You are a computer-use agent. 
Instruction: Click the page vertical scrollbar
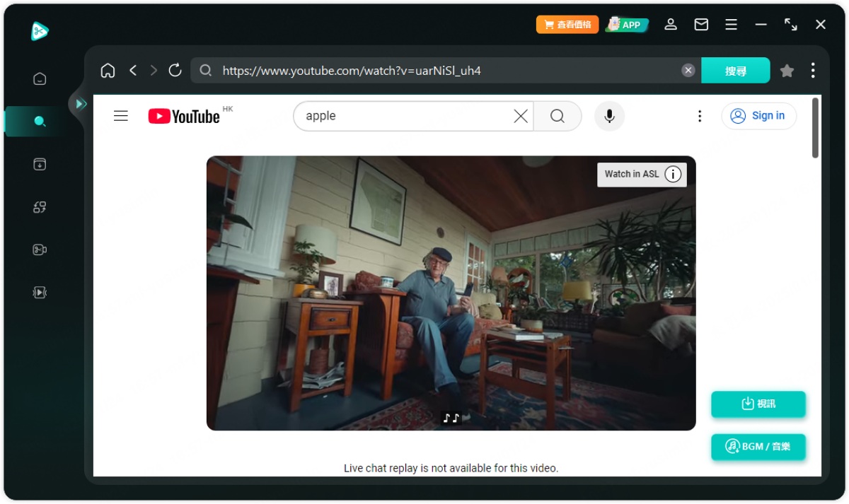[815, 128]
